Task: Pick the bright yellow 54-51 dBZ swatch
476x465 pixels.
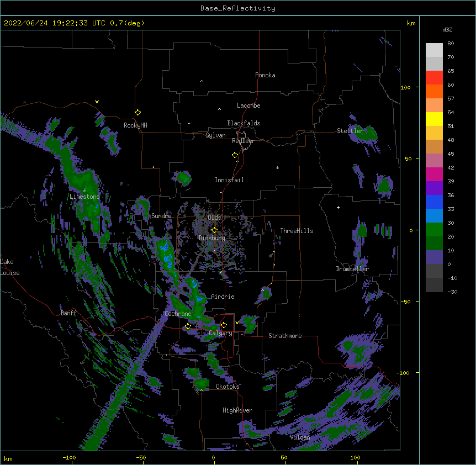Action: click(434, 119)
